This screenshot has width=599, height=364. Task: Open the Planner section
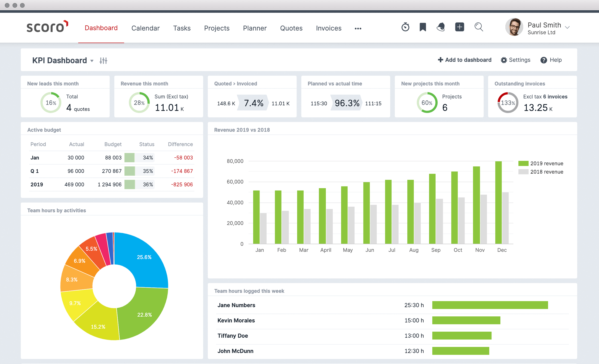click(255, 28)
